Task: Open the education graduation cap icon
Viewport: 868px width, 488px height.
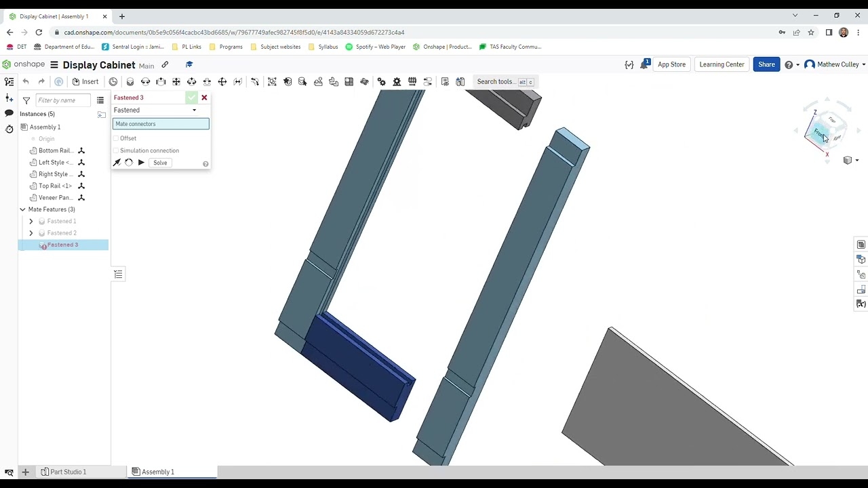Action: (x=189, y=65)
